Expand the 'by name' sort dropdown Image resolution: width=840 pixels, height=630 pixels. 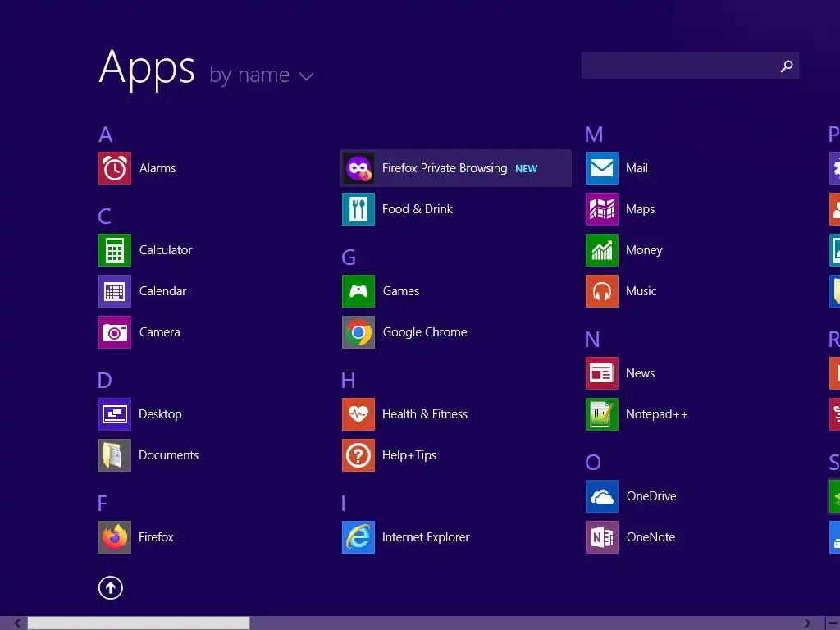pos(261,75)
